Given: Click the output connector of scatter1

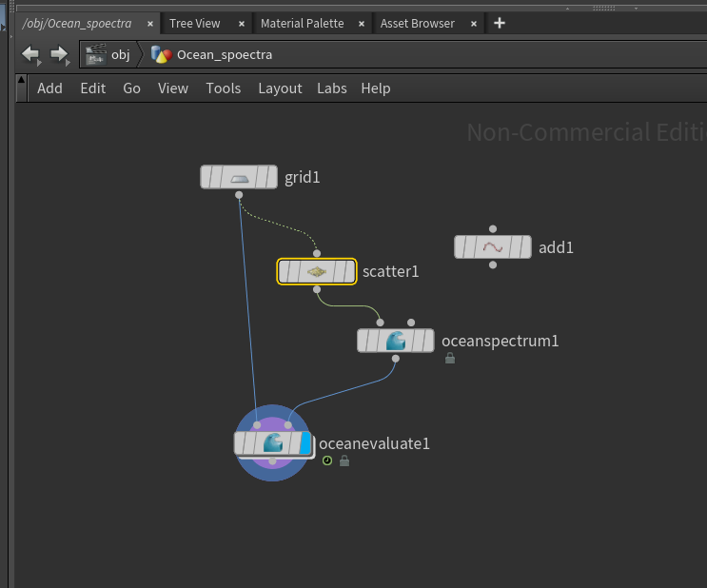Looking at the screenshot, I should (317, 289).
